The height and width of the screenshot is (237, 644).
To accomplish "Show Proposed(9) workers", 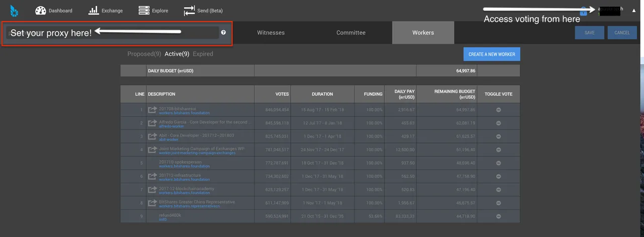I will pyautogui.click(x=144, y=54).
